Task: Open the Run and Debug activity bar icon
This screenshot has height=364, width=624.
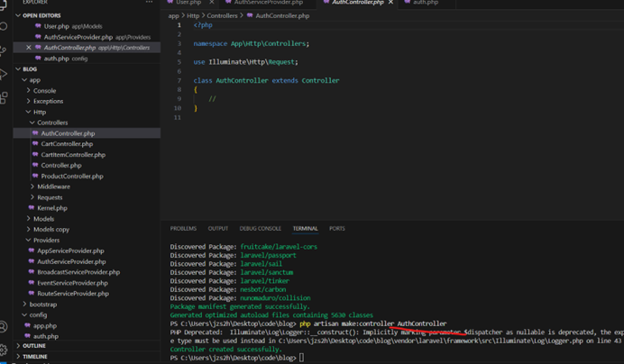Action: pos(4,74)
